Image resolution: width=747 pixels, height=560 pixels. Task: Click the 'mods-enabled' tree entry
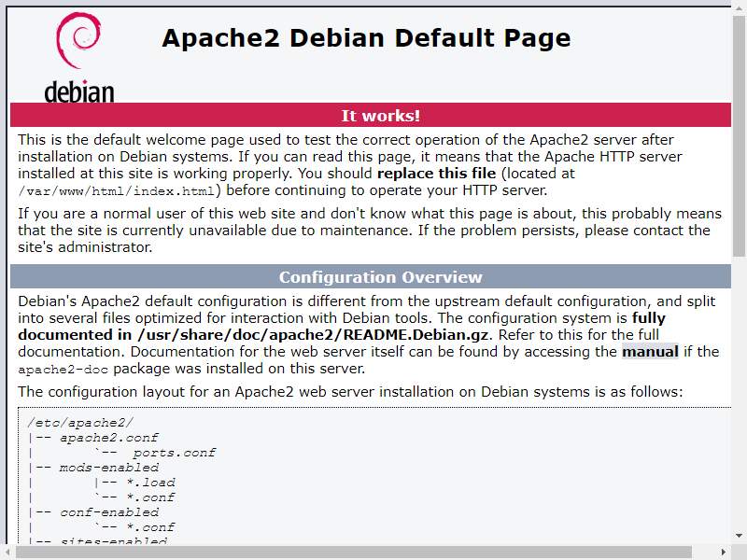point(109,468)
